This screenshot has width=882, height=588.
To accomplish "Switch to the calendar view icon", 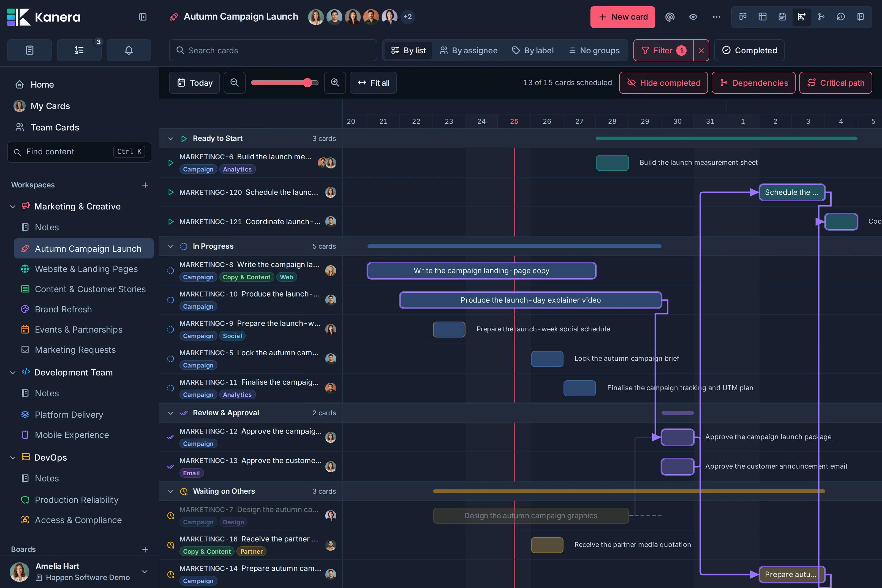I will [x=782, y=17].
